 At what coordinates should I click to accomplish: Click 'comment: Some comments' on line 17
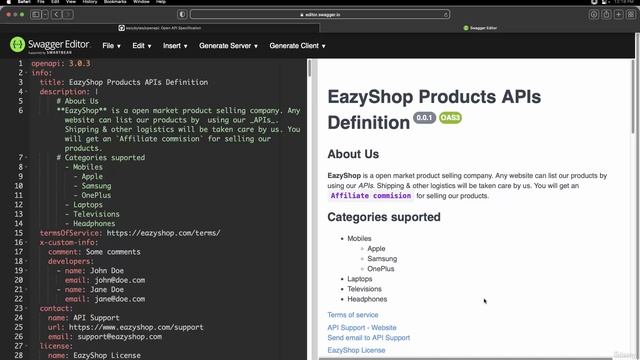(x=94, y=252)
